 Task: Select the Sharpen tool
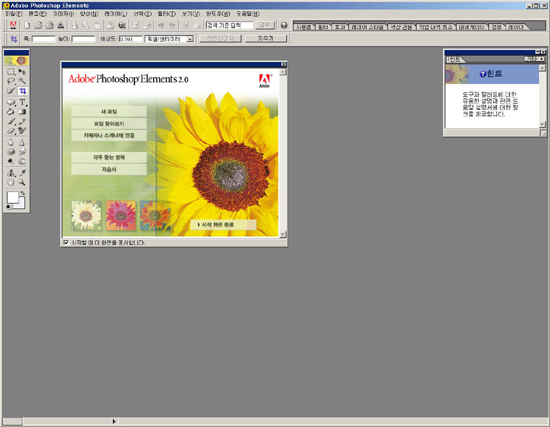point(22,142)
